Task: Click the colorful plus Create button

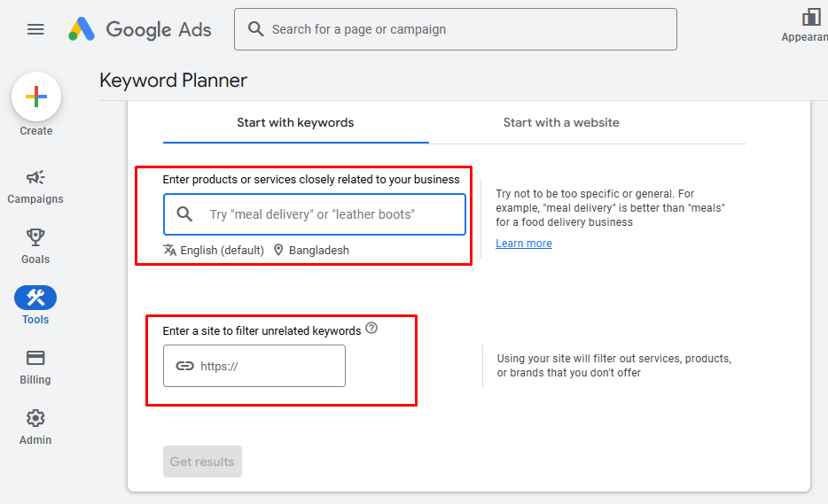Action: point(36,97)
